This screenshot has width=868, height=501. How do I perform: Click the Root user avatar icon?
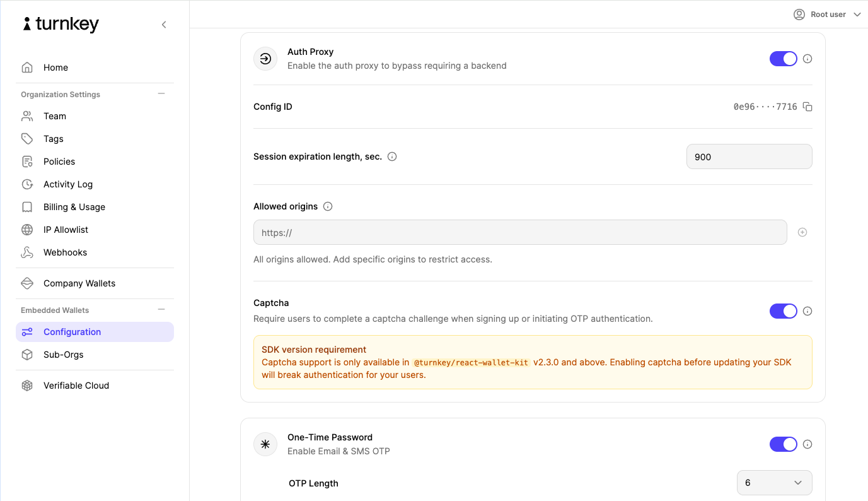(x=799, y=15)
